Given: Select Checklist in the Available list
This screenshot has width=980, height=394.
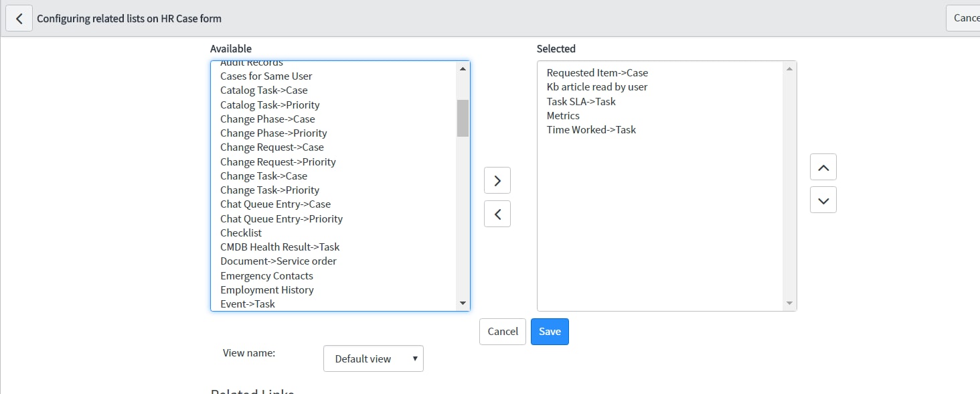Looking at the screenshot, I should pos(240,233).
